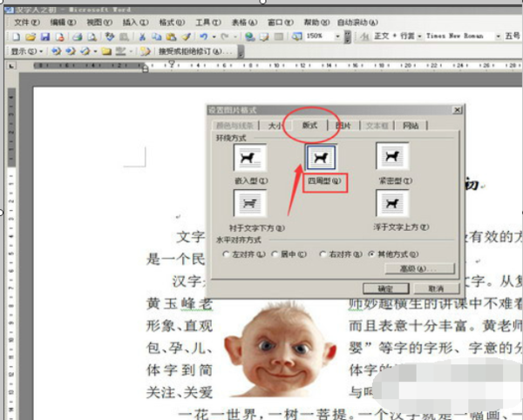Choose 四周型 wrapping style thumbnail

[x=321, y=158]
